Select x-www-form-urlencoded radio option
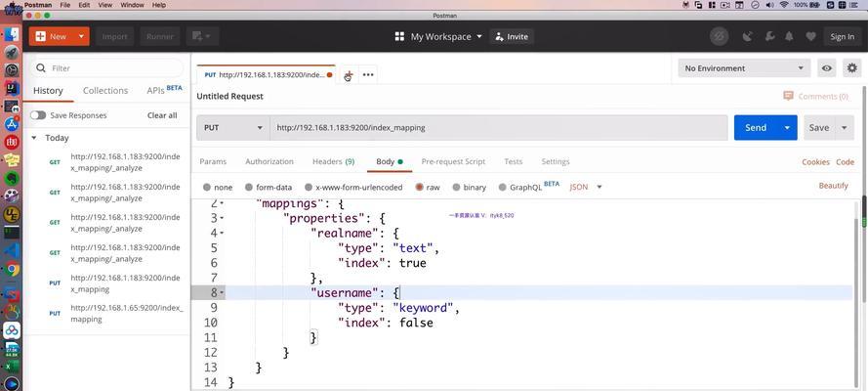This screenshot has width=868, height=391. point(309,188)
